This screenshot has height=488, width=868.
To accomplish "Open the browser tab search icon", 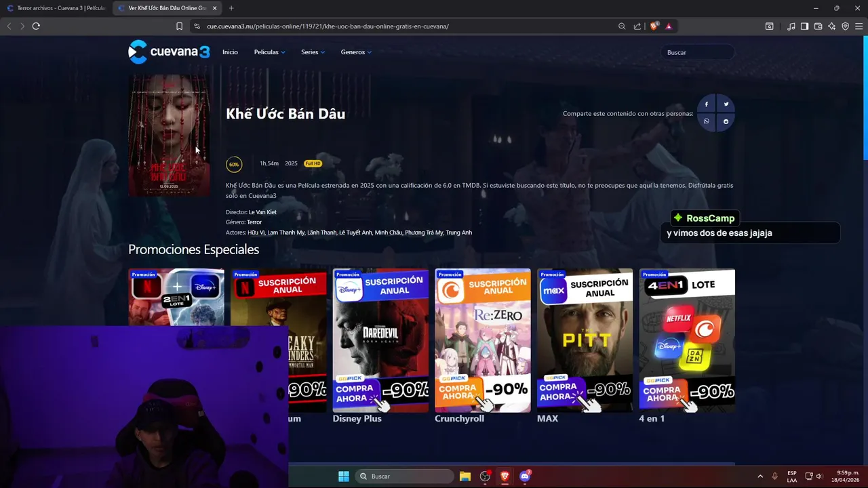I will (770, 26).
